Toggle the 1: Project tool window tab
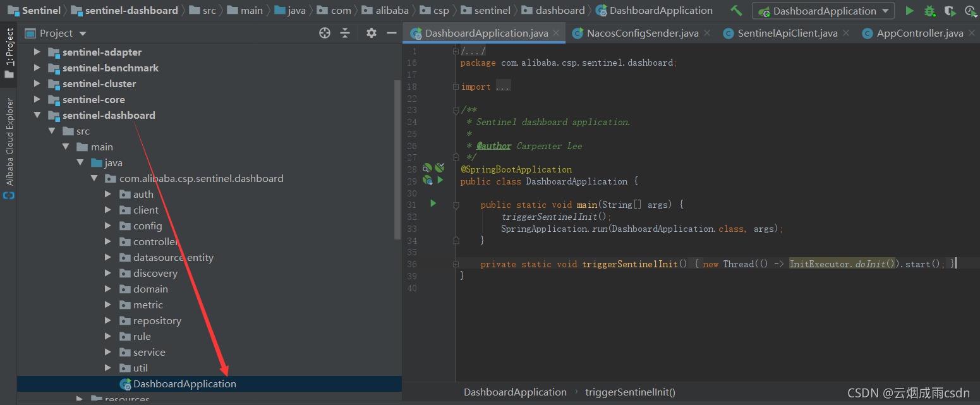The height and width of the screenshot is (405, 980). click(x=9, y=54)
